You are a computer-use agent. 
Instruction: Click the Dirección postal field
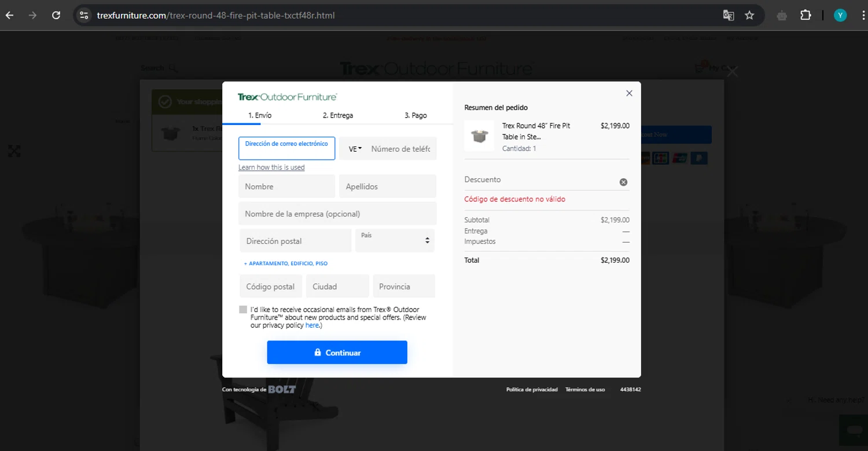click(296, 241)
